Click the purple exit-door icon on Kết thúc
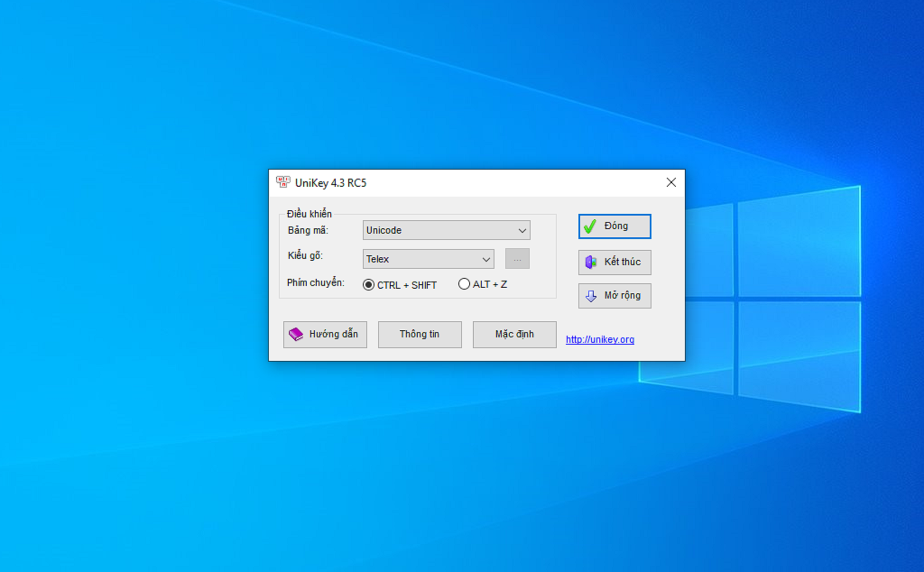The image size is (924, 572). point(591,262)
